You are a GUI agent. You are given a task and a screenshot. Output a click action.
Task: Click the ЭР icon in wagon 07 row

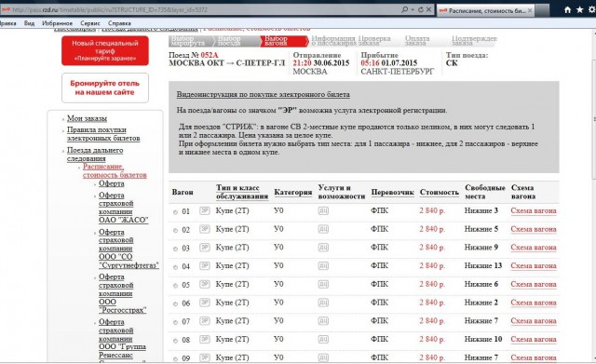pyautogui.click(x=205, y=320)
